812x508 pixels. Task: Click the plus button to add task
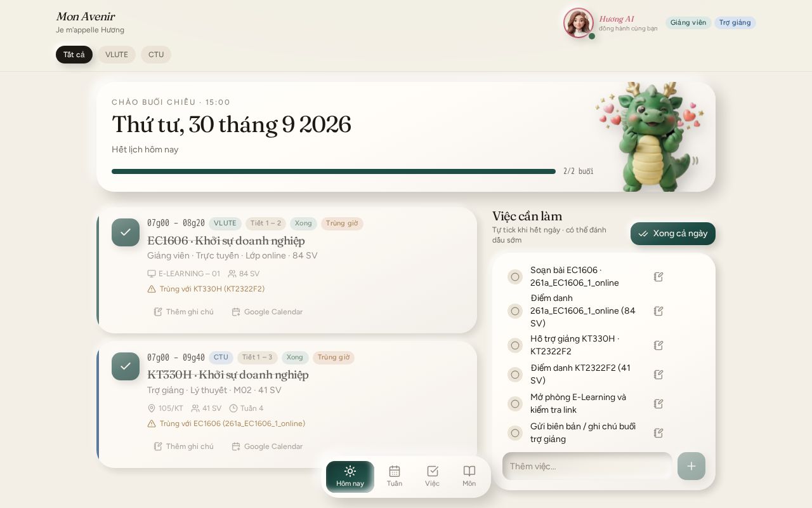click(x=691, y=466)
